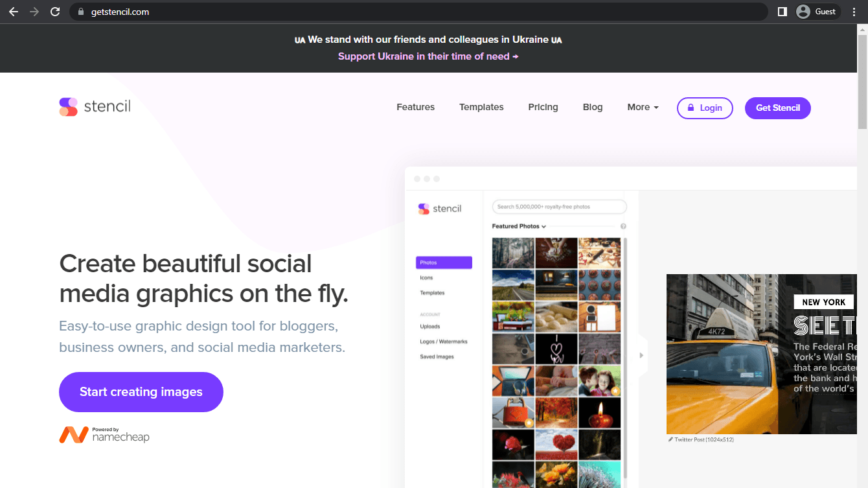Click the road landscape photo thumbnail

click(513, 285)
